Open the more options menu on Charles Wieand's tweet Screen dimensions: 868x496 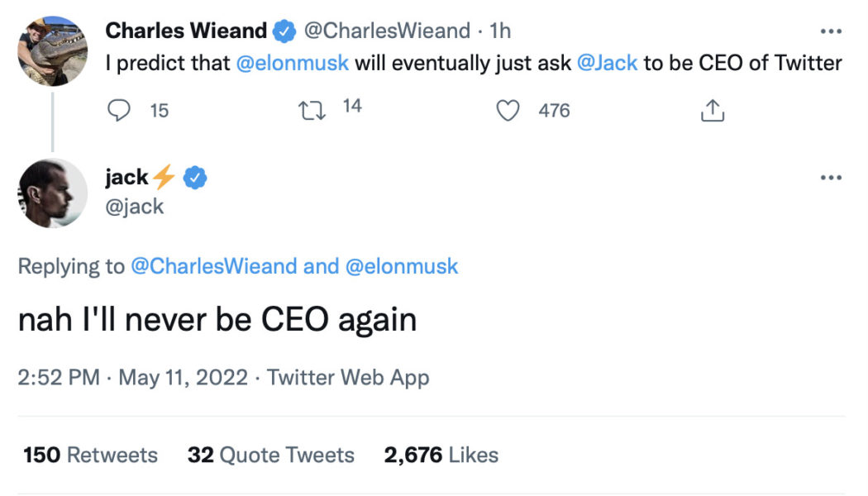tap(829, 31)
